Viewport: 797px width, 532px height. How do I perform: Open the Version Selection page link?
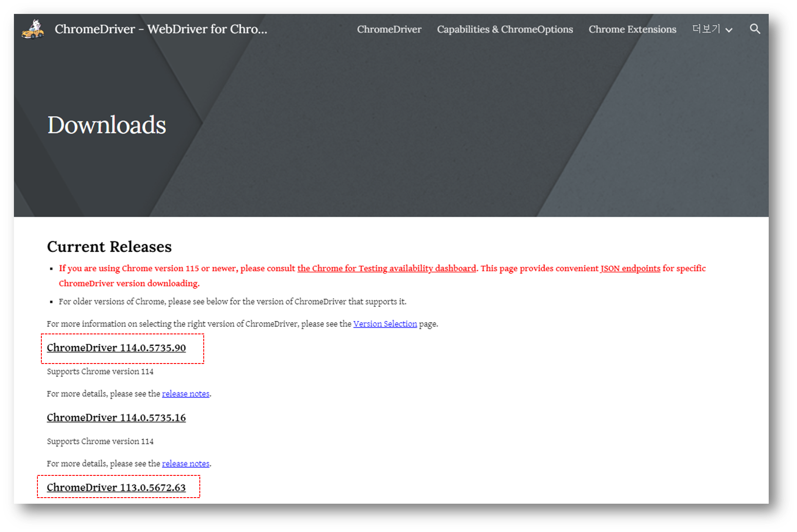[x=385, y=323]
